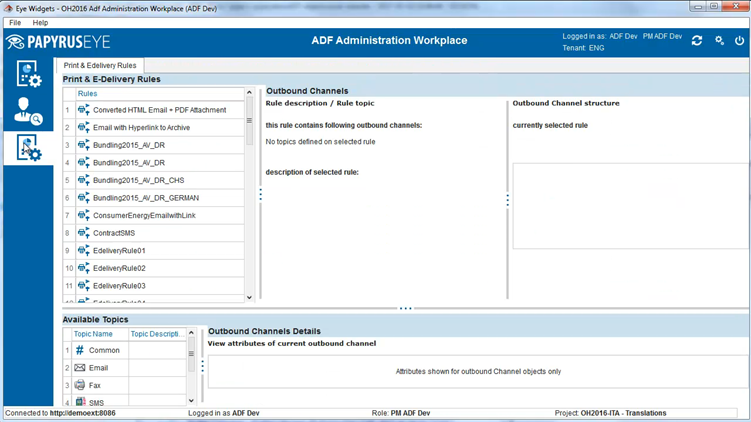Viewport: 751px width, 422px height.
Task: Select rule ContractSMS
Action: 114,233
